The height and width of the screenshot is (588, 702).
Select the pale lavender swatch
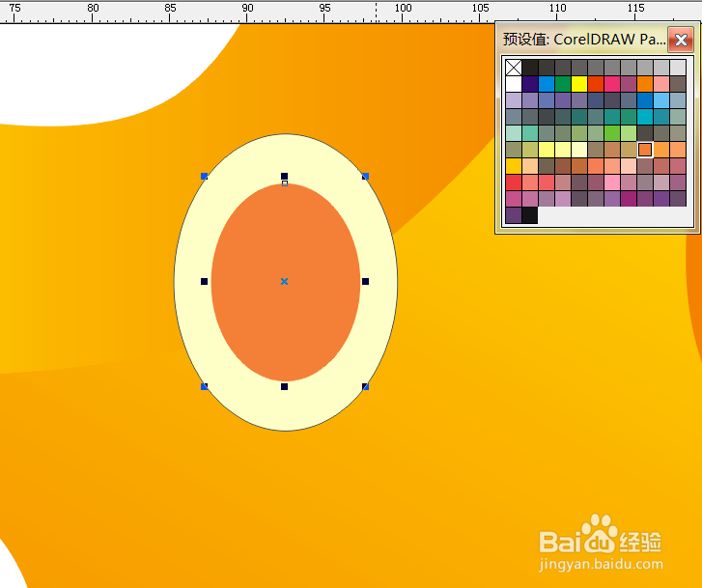click(x=514, y=100)
